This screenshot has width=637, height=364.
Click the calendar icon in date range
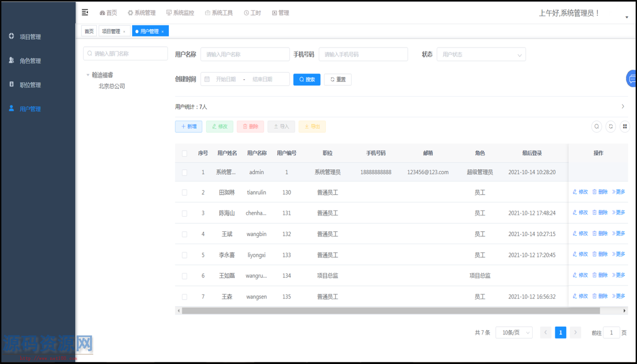pyautogui.click(x=207, y=79)
